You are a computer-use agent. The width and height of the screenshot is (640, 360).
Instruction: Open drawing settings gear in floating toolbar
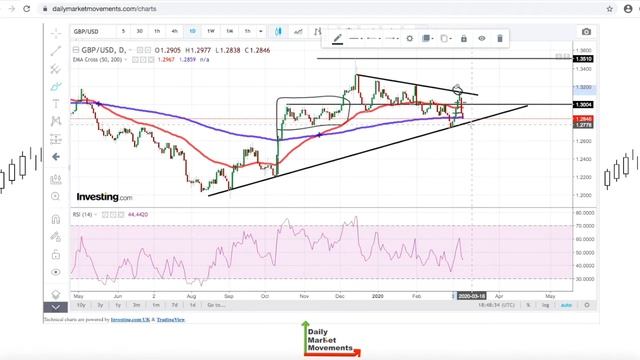click(x=409, y=38)
